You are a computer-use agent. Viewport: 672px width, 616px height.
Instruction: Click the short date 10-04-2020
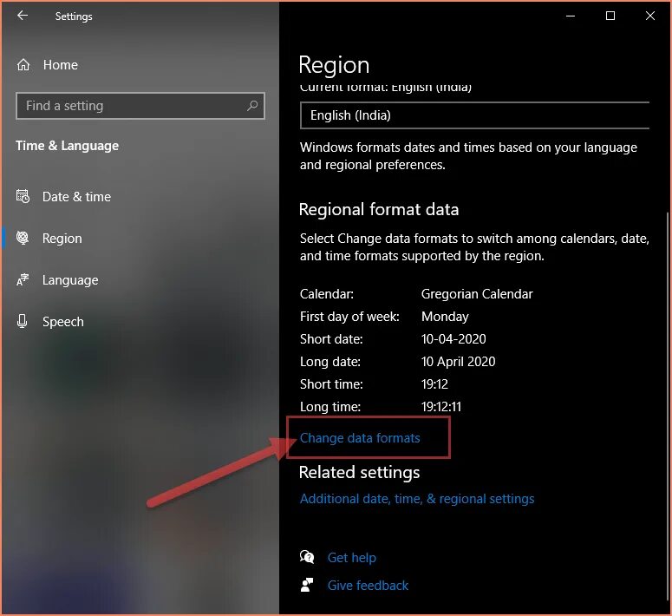[453, 339]
